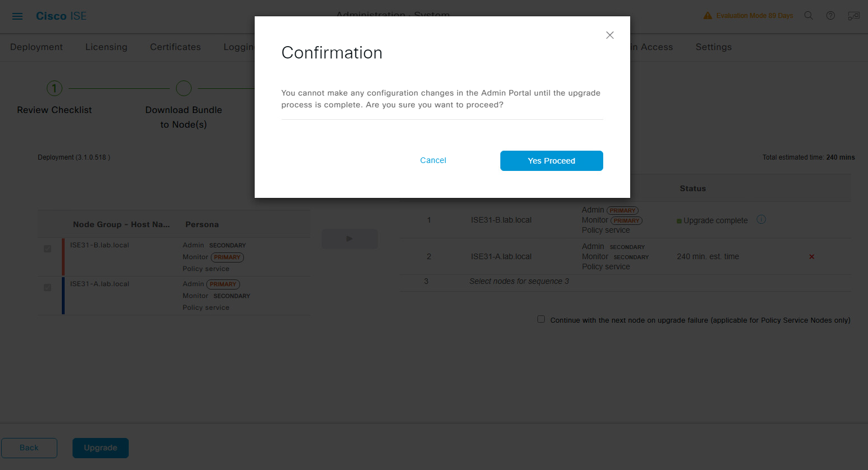Click Cancel in Confirmation dialog
The height and width of the screenshot is (470, 868).
point(433,160)
